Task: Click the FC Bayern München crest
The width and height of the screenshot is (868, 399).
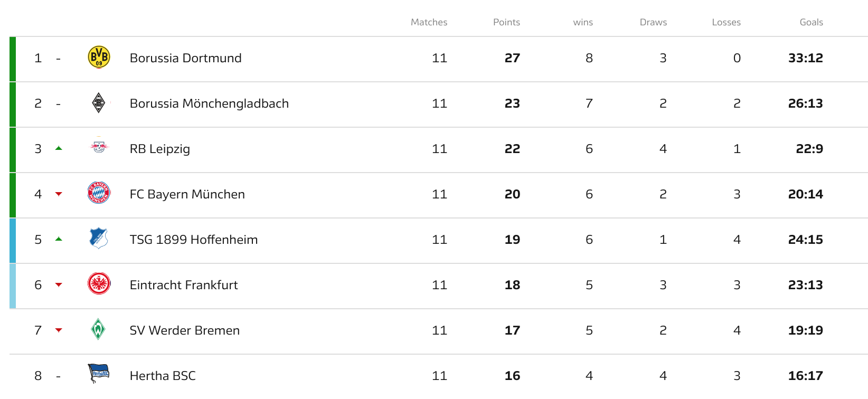Action: point(99,193)
